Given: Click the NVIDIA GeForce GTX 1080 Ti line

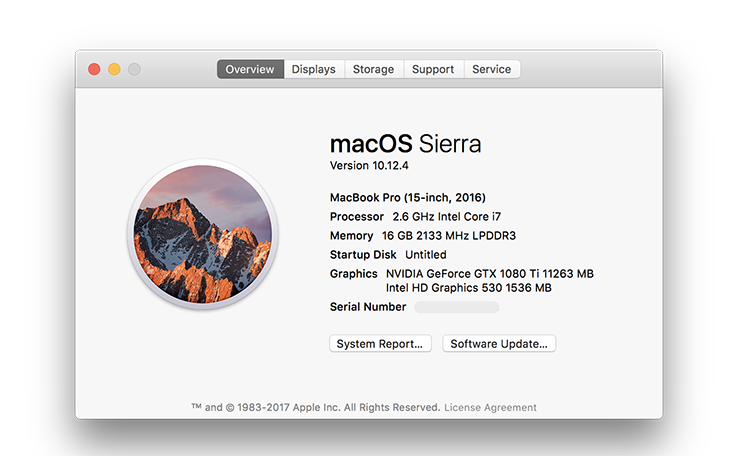Looking at the screenshot, I should (x=489, y=273).
